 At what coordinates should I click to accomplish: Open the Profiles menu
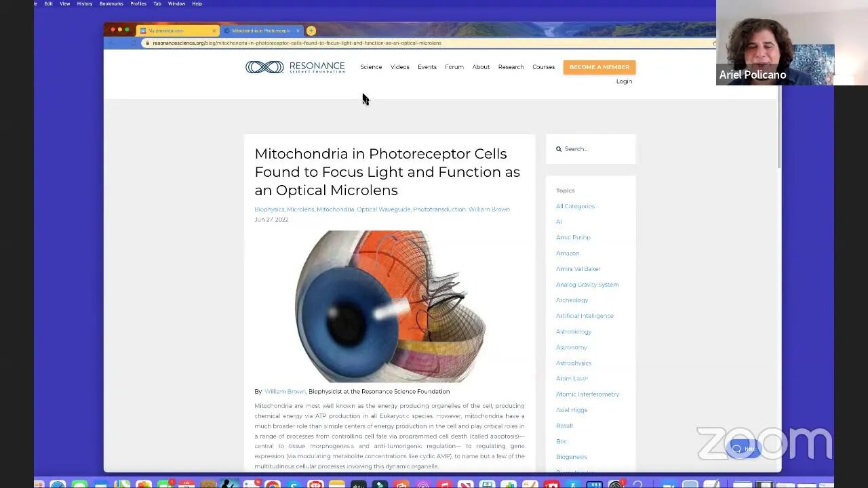[x=138, y=3]
